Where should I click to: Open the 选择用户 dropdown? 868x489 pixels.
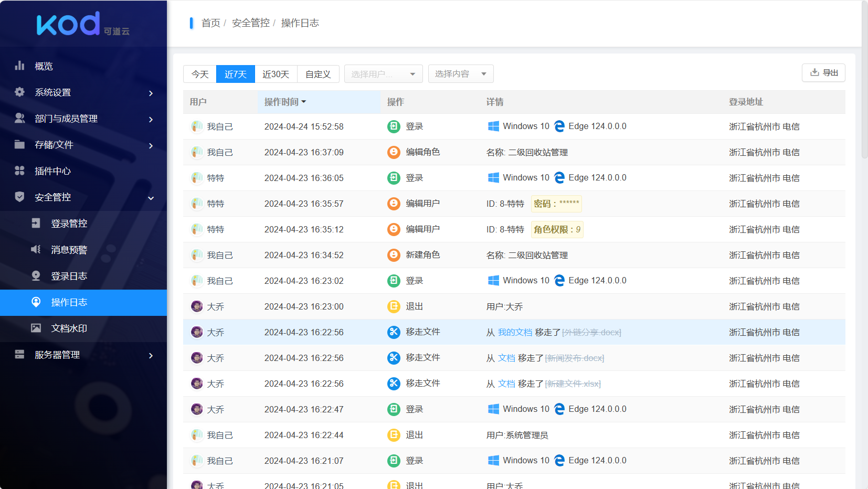384,74
